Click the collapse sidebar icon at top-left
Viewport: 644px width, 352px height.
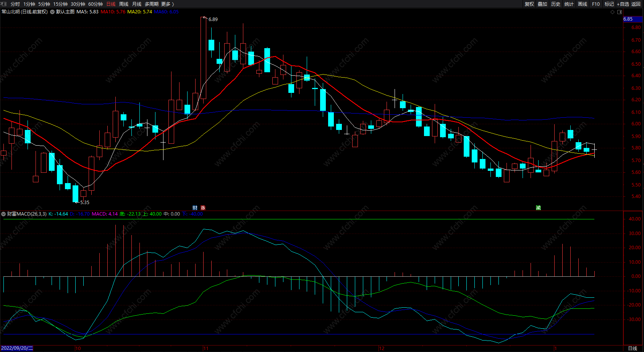point(4,4)
